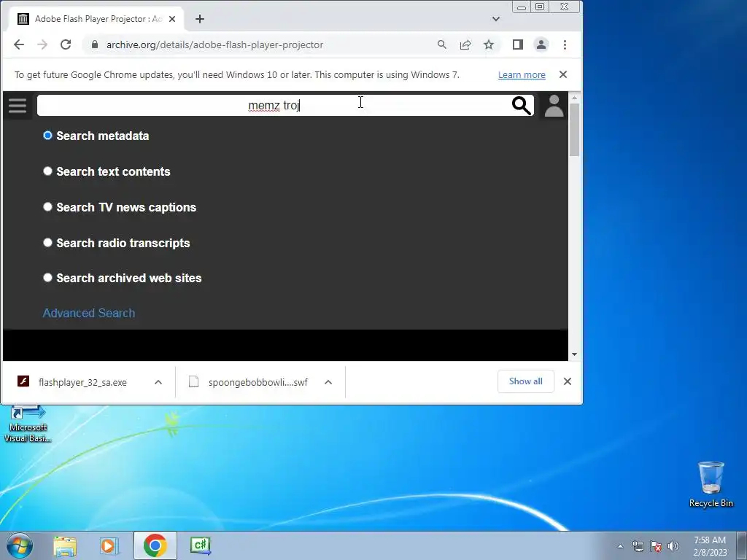Launch Windows Media Player from taskbar
747x560 pixels.
coord(109,545)
